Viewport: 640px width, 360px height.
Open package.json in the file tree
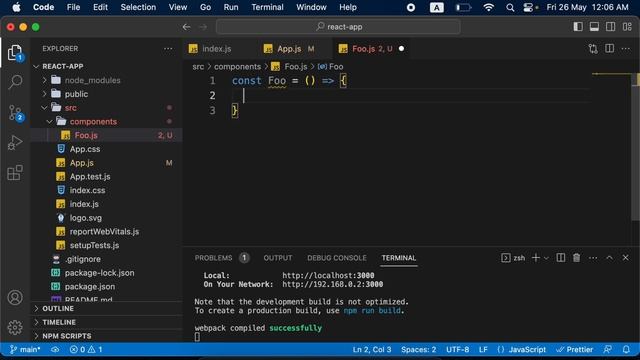tap(106, 287)
